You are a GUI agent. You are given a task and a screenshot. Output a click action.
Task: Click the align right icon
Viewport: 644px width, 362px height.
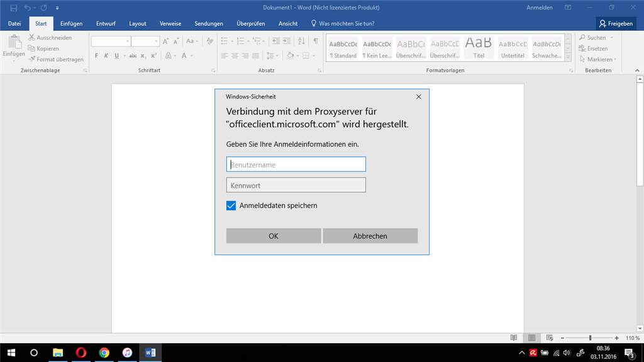pos(245,55)
